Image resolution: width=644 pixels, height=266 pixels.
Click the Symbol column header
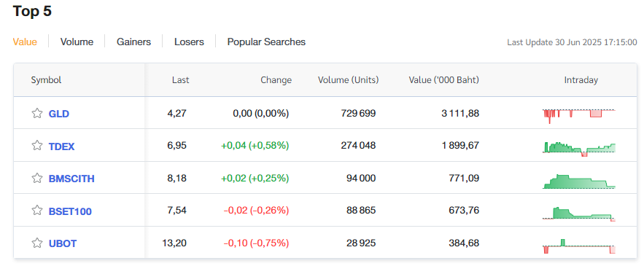click(x=46, y=80)
